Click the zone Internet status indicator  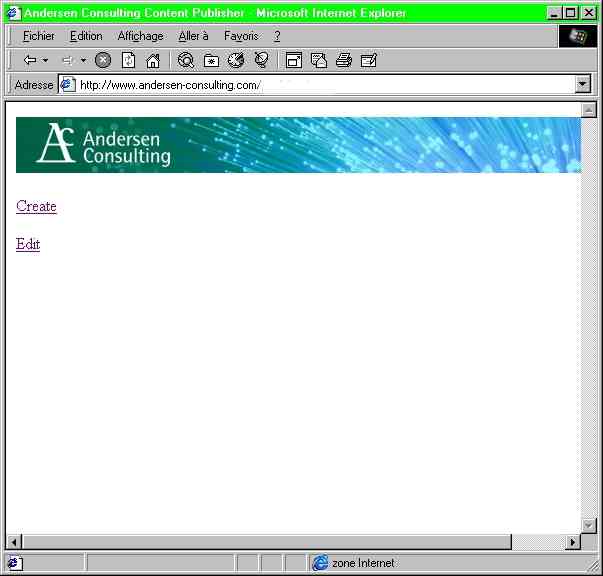tap(354, 563)
